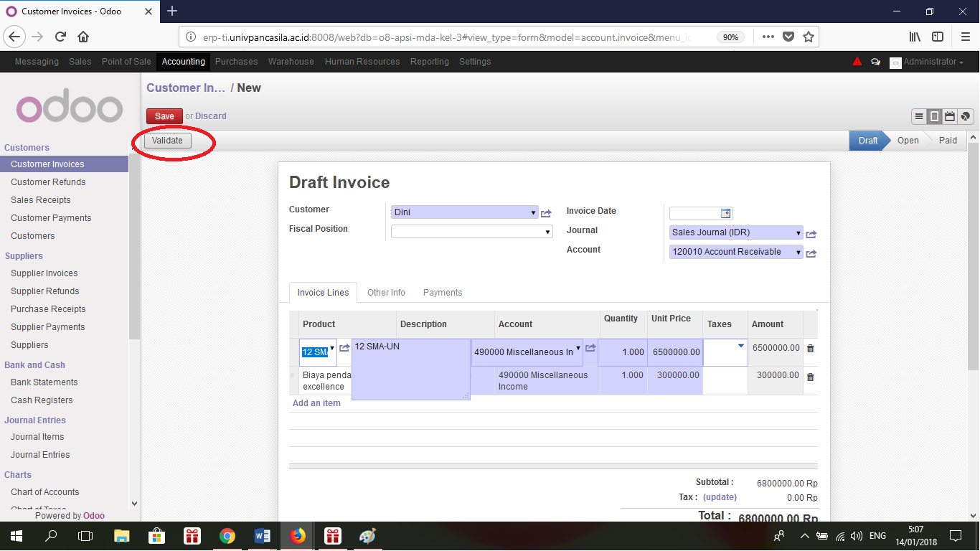This screenshot has width=980, height=551.
Task: Open the graph view icon
Action: pyautogui.click(x=966, y=116)
